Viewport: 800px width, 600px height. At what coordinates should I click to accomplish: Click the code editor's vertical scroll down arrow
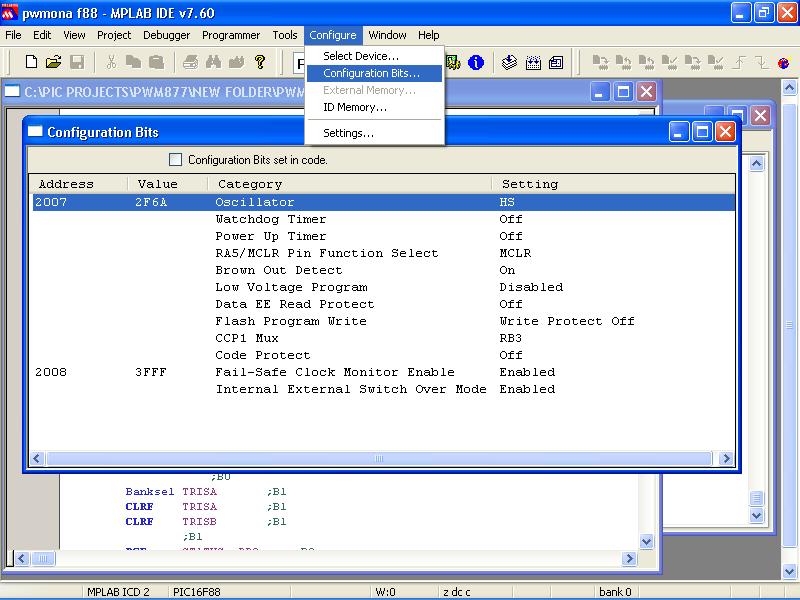pyautogui.click(x=646, y=541)
